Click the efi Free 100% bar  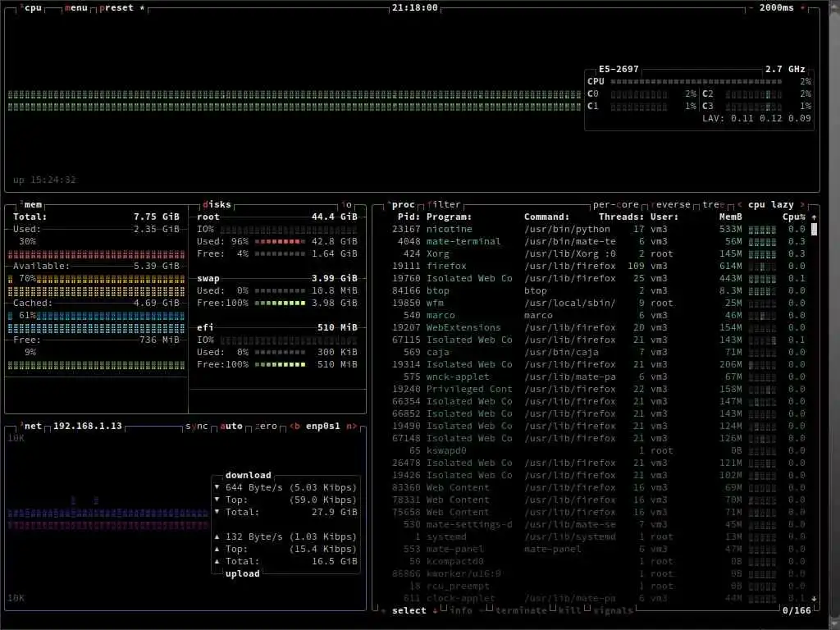point(280,365)
